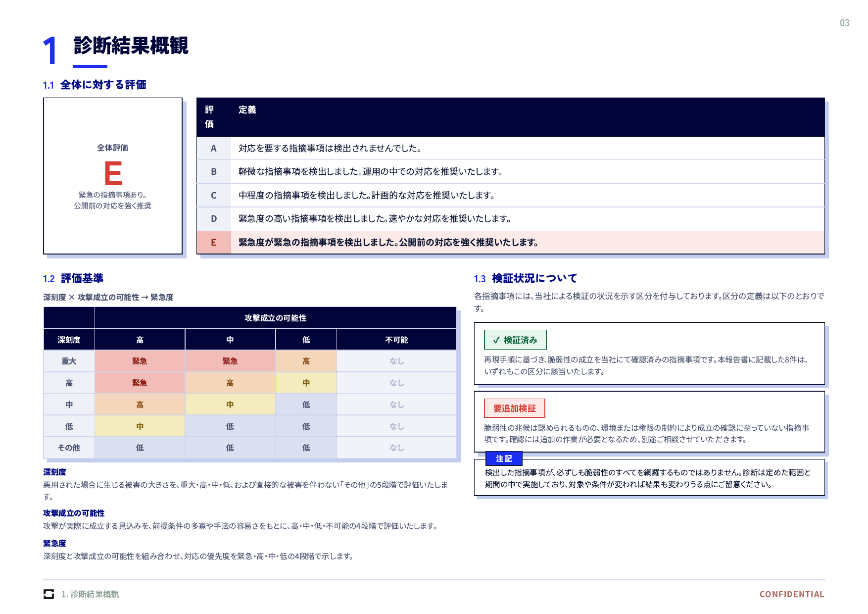Select the section heading 1.1 全体に対する評価
Screen dimensions: 868x614
click(x=95, y=85)
